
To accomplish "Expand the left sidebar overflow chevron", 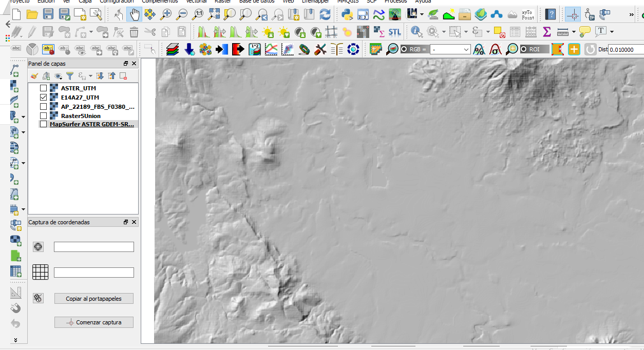I will point(16,340).
